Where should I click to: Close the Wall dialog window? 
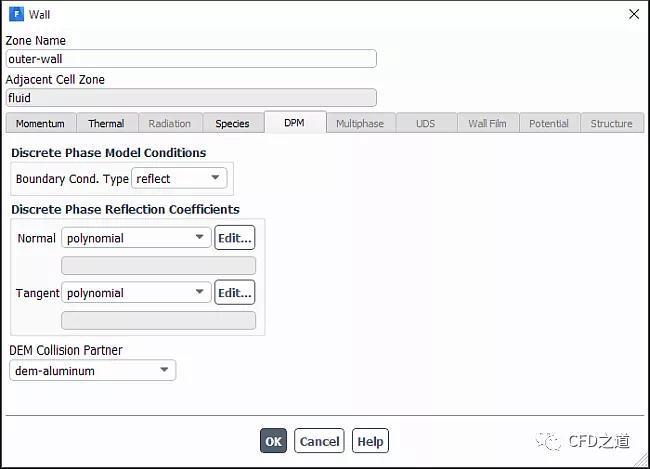(x=633, y=14)
